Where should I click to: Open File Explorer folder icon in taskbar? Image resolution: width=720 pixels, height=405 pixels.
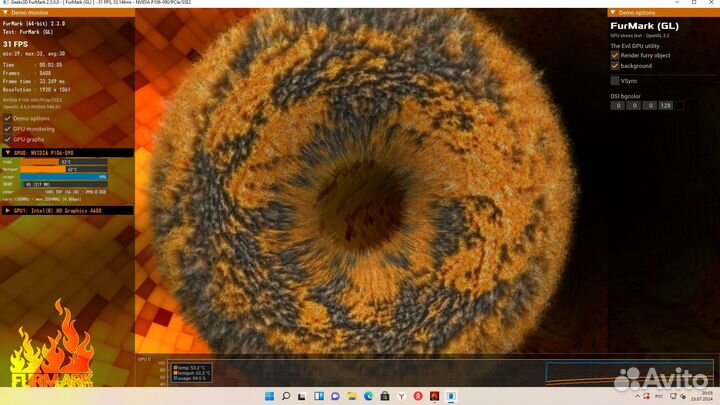pos(352,396)
